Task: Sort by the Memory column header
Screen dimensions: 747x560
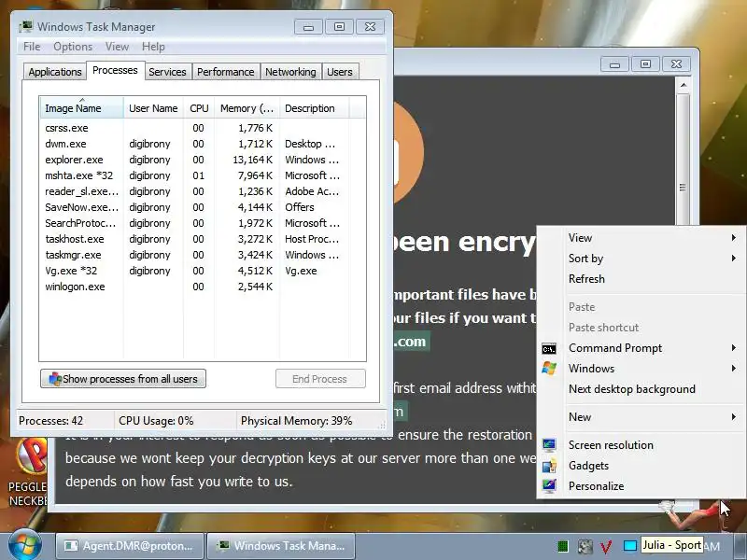Action: coord(247,108)
